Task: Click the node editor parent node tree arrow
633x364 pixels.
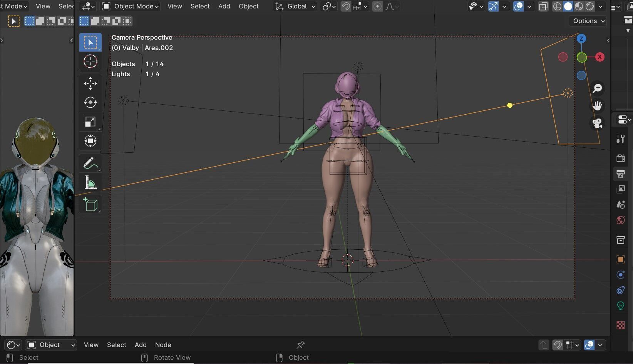Action: (x=544, y=345)
